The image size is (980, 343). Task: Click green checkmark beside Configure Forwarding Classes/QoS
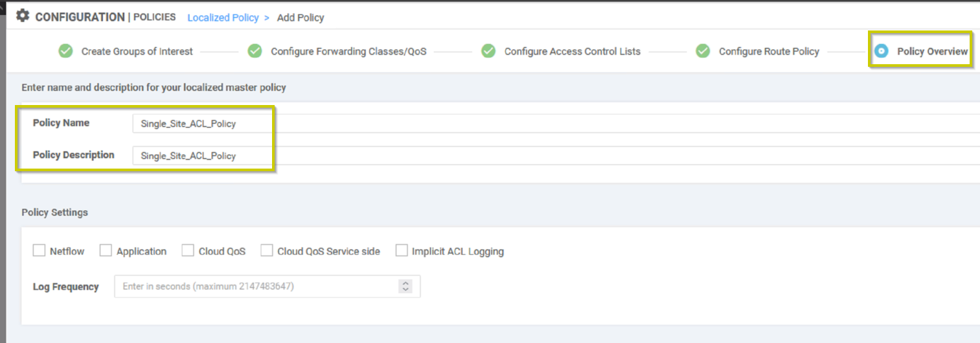coord(255,51)
